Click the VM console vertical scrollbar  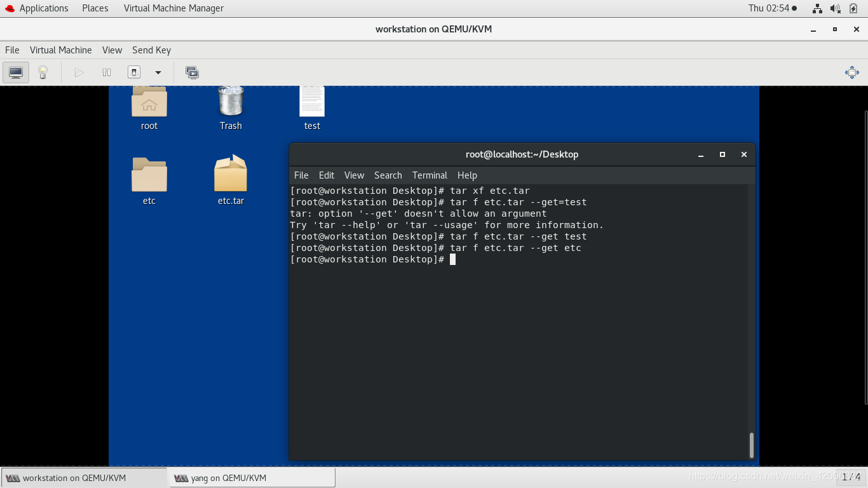pyautogui.click(x=865, y=257)
